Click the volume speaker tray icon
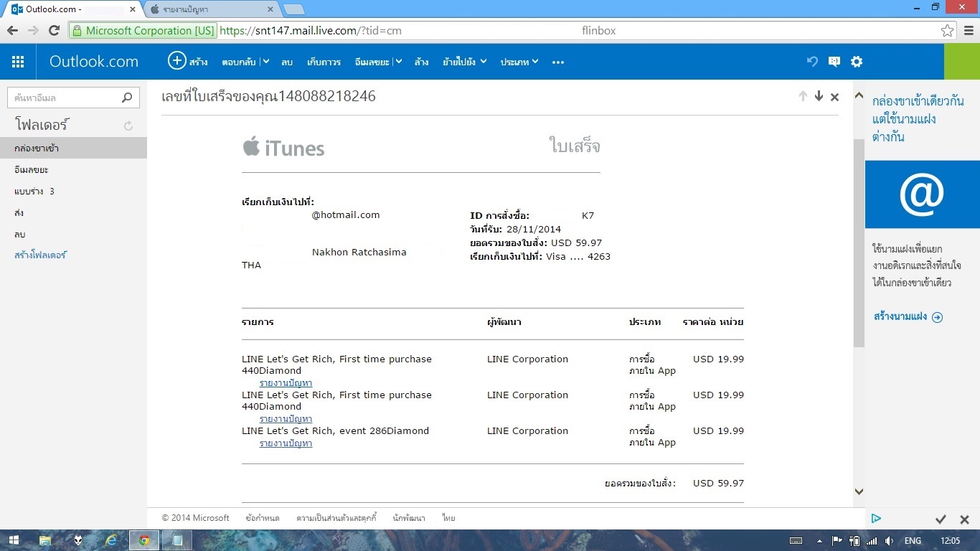This screenshot has width=980, height=551. tap(890, 540)
